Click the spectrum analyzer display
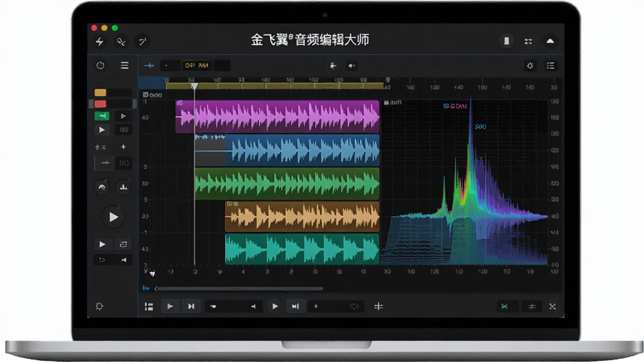 coord(465,183)
